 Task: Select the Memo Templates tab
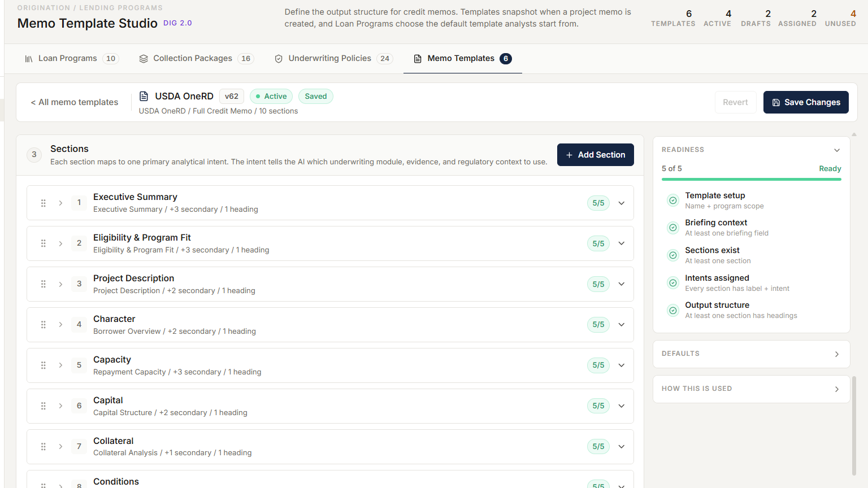463,58
